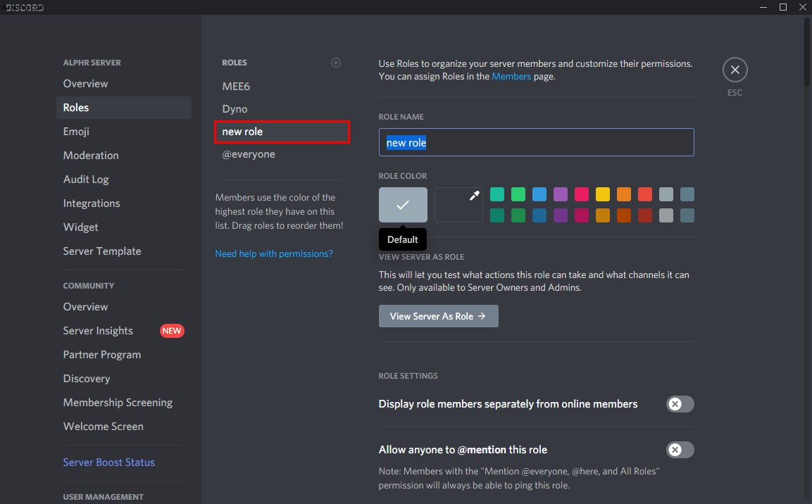Open Server Boost Status page
The width and height of the screenshot is (812, 504).
124,462
